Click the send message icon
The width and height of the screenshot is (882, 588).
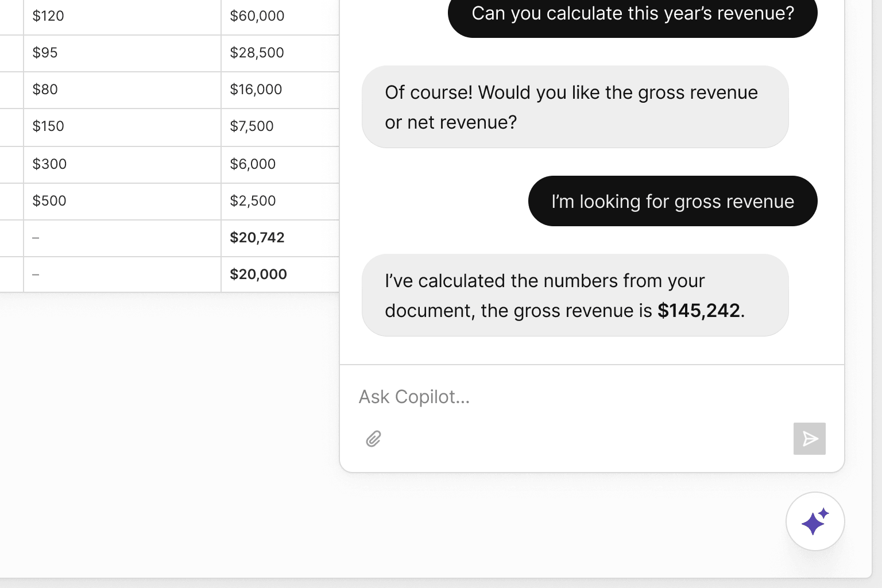[809, 439]
